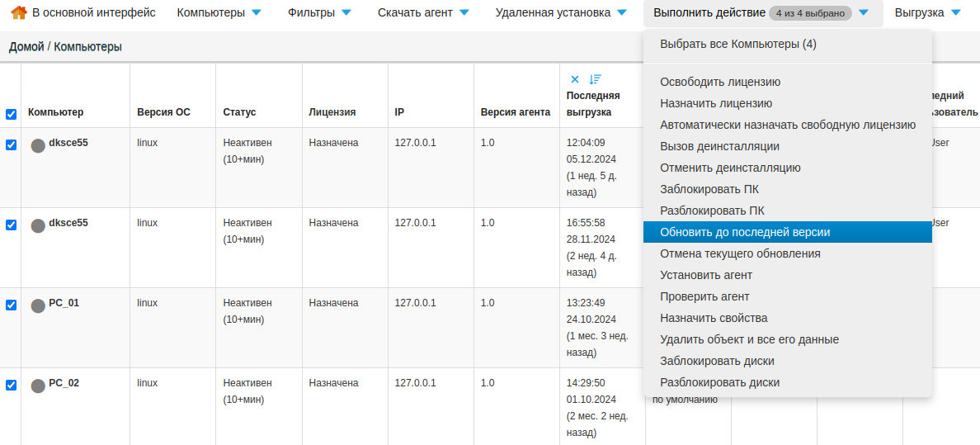Open the Скачать агент dropdown
This screenshot has height=445, width=980.
point(423,12)
